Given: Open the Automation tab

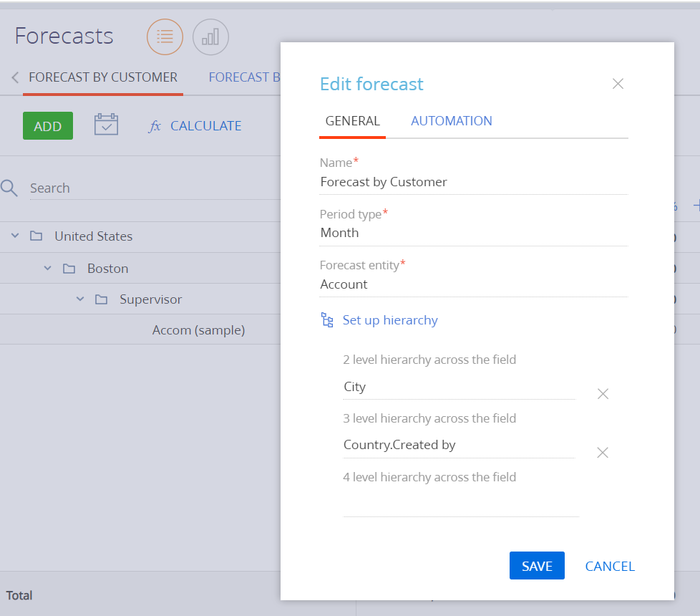Looking at the screenshot, I should 451,121.
